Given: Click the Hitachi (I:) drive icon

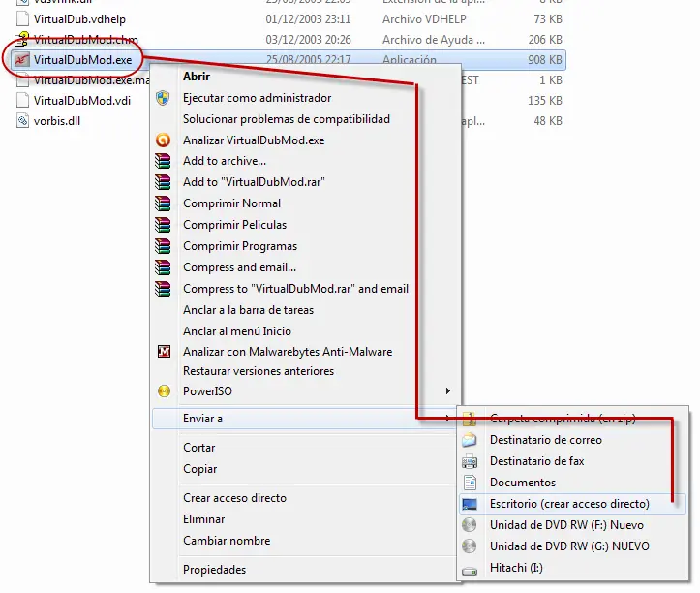Looking at the screenshot, I should point(470,571).
